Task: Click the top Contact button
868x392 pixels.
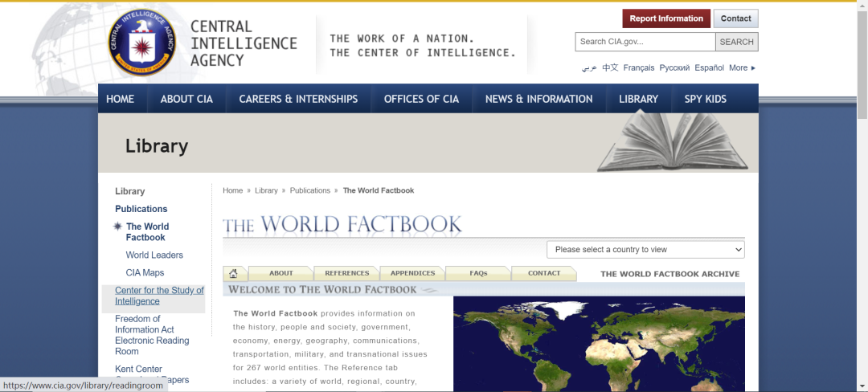Action: click(x=735, y=18)
